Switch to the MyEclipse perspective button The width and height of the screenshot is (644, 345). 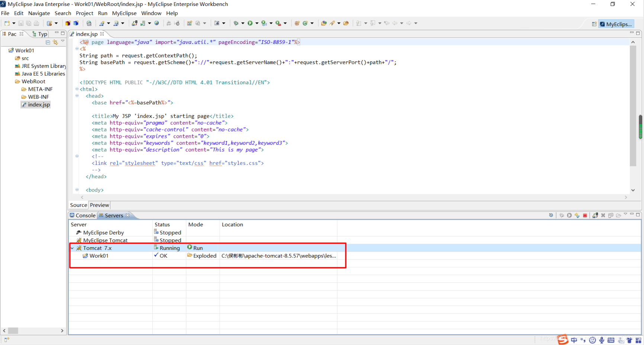(x=616, y=24)
